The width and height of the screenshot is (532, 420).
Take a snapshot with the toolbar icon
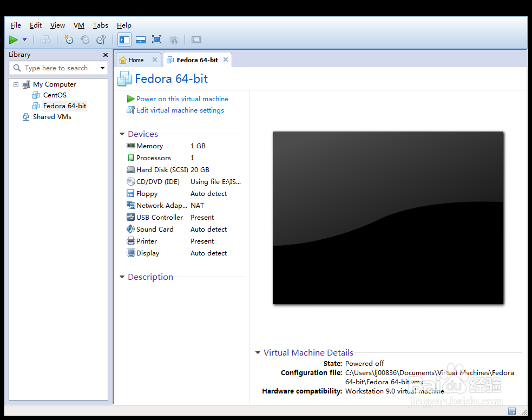(69, 40)
